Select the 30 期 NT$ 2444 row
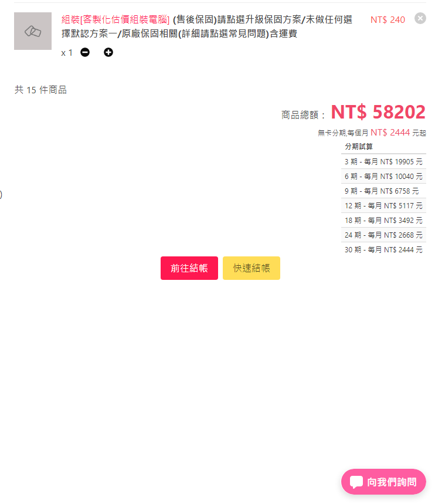This screenshot has height=504, width=435. click(x=383, y=250)
